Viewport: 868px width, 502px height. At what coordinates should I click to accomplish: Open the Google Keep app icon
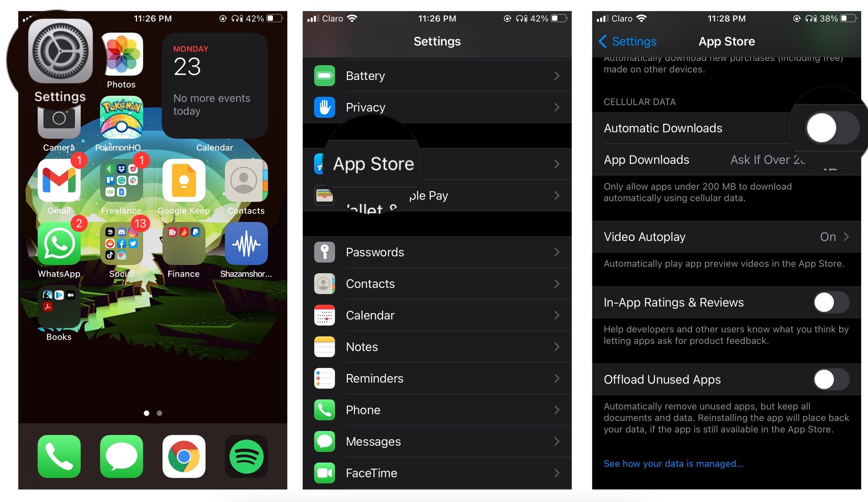click(x=183, y=183)
